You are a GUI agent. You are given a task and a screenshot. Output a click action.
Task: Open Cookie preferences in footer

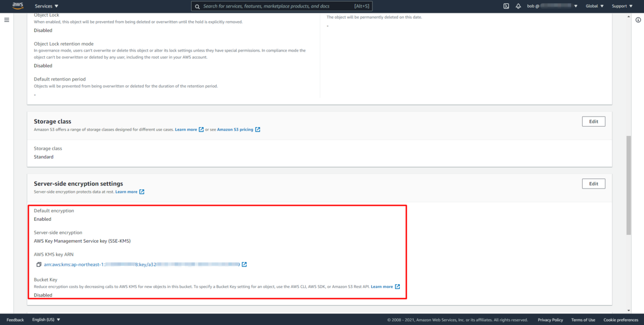621,320
